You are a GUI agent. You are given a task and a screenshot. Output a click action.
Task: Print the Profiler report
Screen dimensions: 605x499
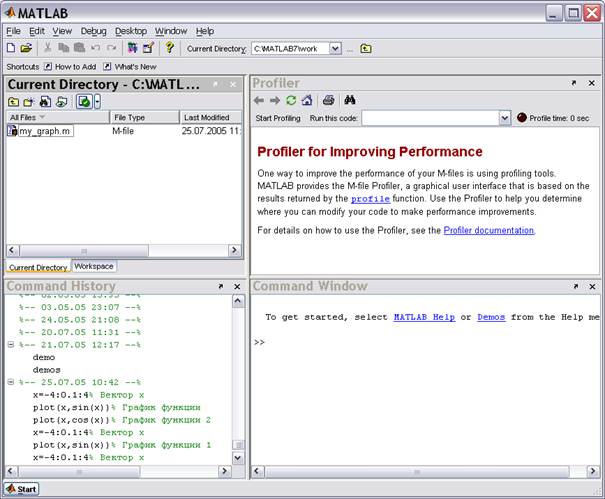pyautogui.click(x=328, y=100)
